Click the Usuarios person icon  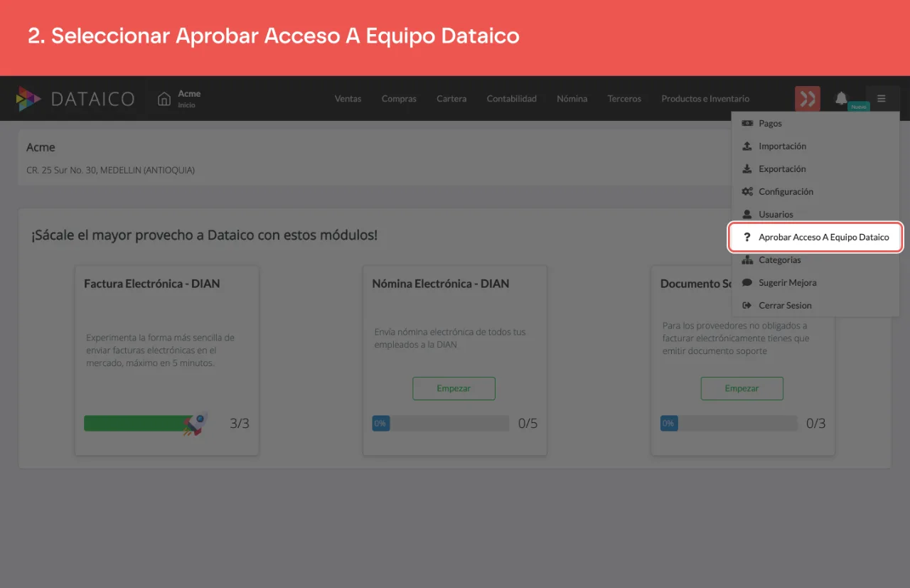[747, 214]
